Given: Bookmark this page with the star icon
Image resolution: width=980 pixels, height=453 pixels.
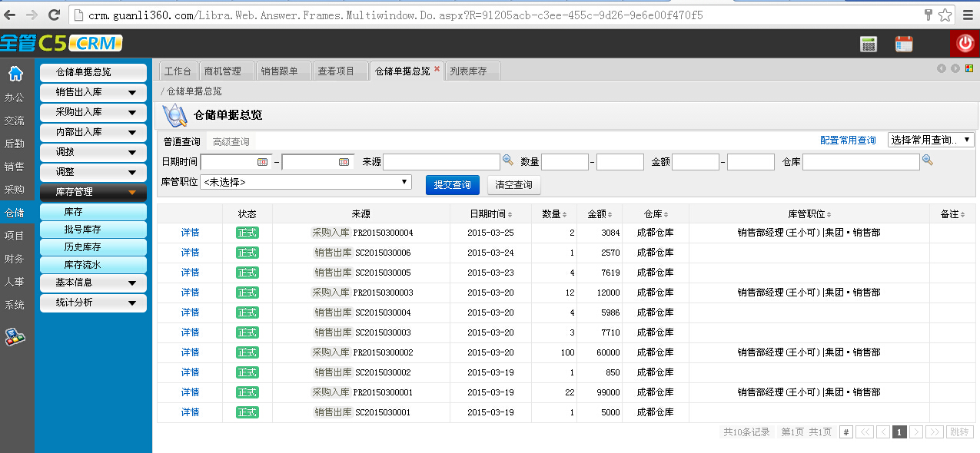Looking at the screenshot, I should pos(945,15).
